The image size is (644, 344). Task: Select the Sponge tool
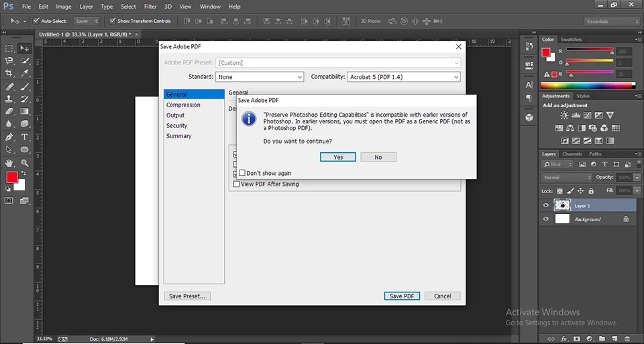[25, 123]
